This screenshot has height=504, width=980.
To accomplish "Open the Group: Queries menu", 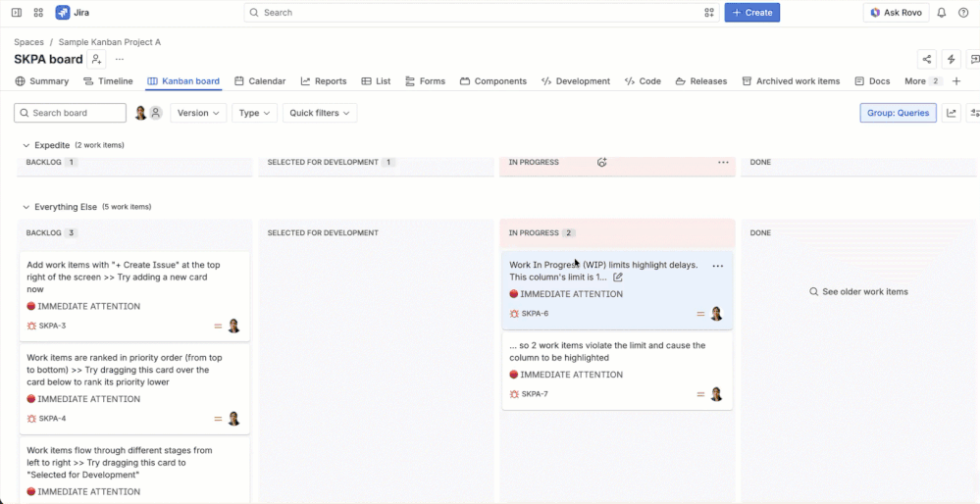I will [x=899, y=113].
